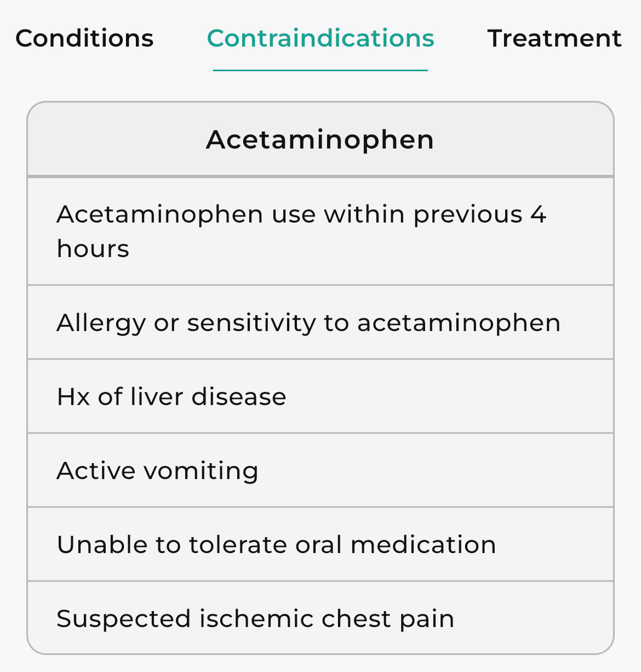Click the number '4' in the first row
The image size is (641, 672).
click(x=538, y=214)
